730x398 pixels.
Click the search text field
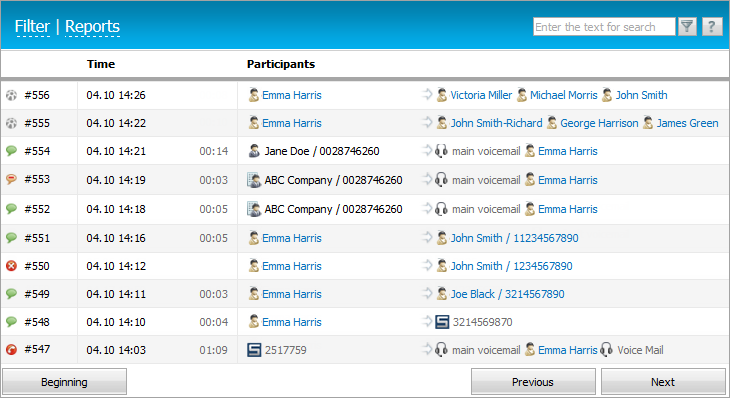pos(604,27)
